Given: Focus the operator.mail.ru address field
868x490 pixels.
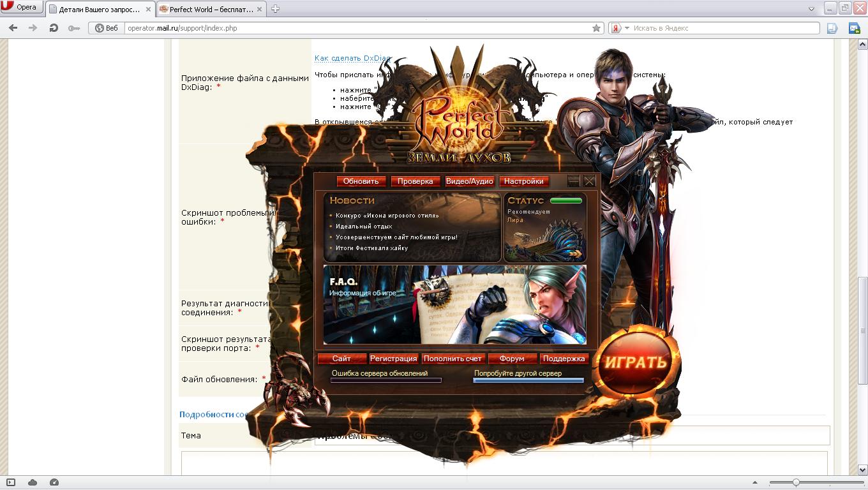Looking at the screenshot, I should pos(357,28).
